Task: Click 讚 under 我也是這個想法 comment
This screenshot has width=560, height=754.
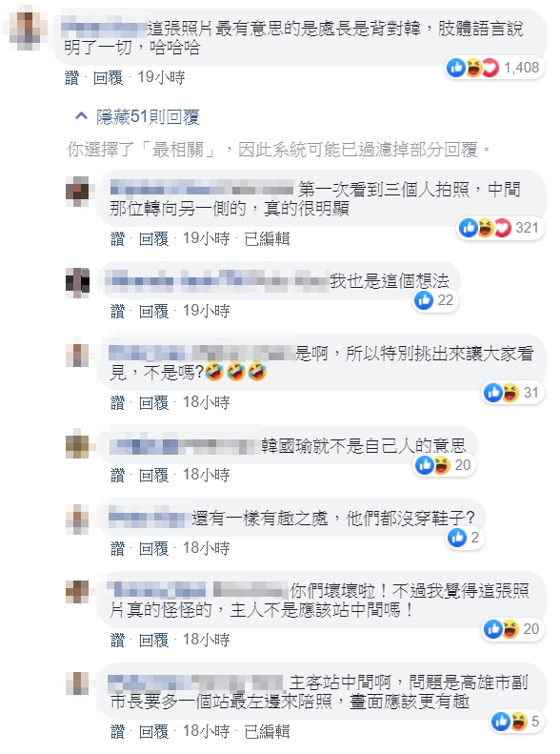Action: tap(118, 311)
